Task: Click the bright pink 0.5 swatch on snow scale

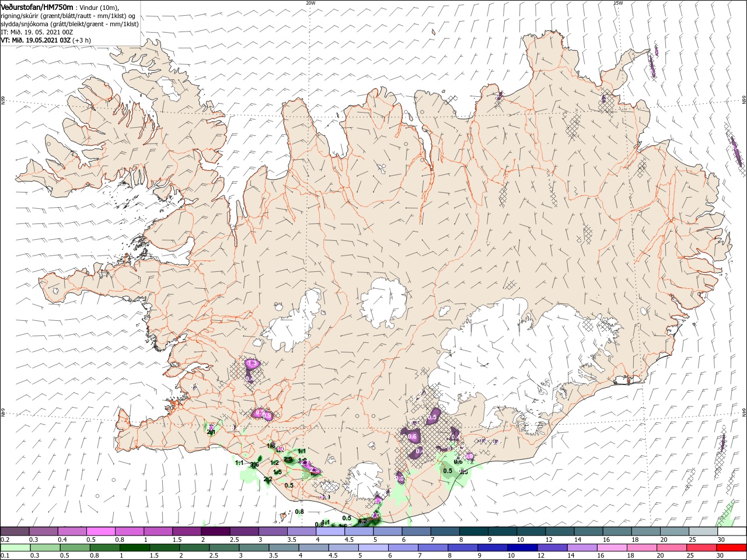Action: [x=101, y=531]
